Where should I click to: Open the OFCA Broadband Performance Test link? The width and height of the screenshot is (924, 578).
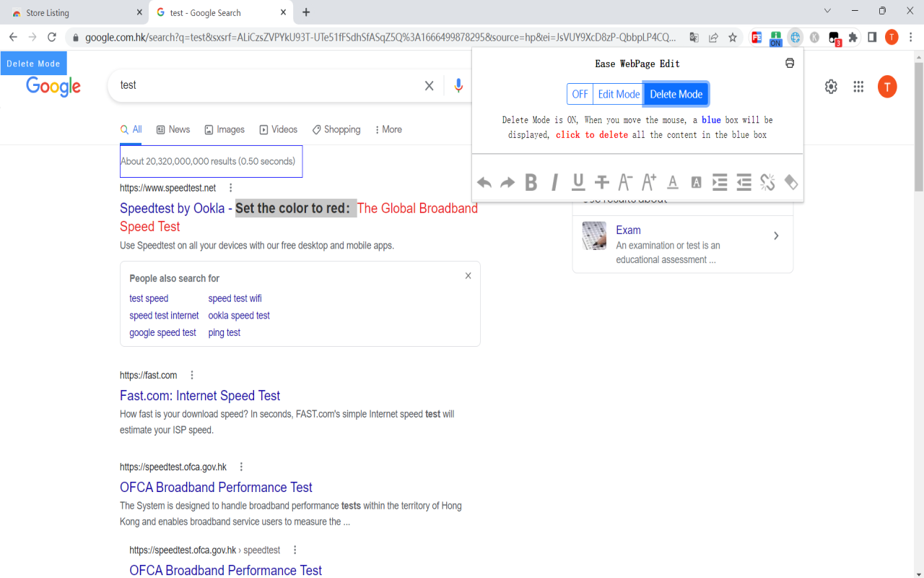coord(216,487)
